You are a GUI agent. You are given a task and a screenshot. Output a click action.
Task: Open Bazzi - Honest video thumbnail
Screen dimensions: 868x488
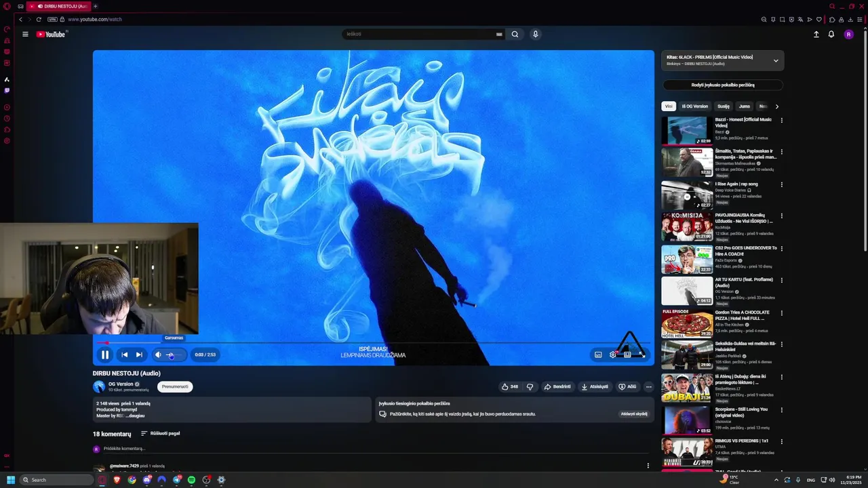[687, 130]
